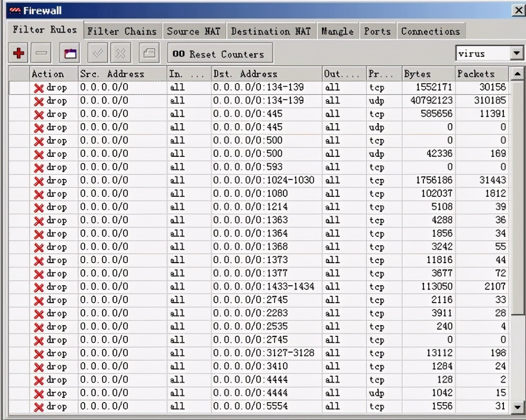Switch to the Filter Chains tab
This screenshot has width=526, height=420.
122,31
